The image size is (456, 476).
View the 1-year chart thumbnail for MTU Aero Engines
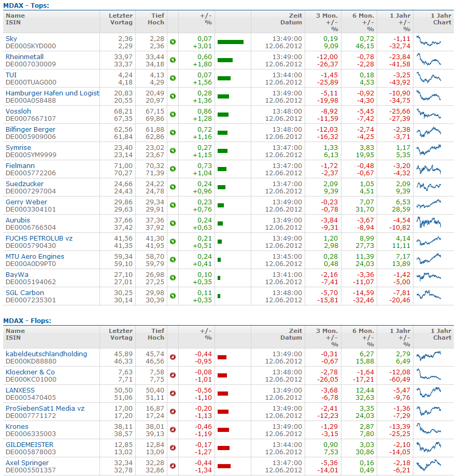pos(429,259)
